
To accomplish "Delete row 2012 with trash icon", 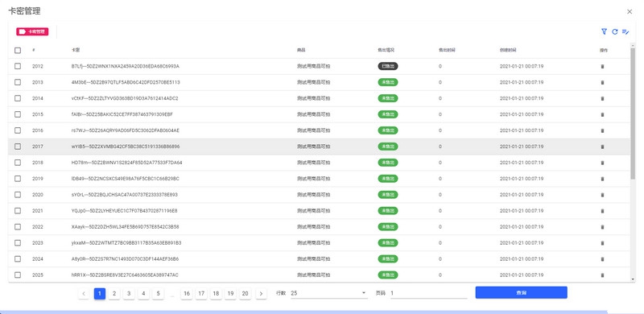I will 602,66.
